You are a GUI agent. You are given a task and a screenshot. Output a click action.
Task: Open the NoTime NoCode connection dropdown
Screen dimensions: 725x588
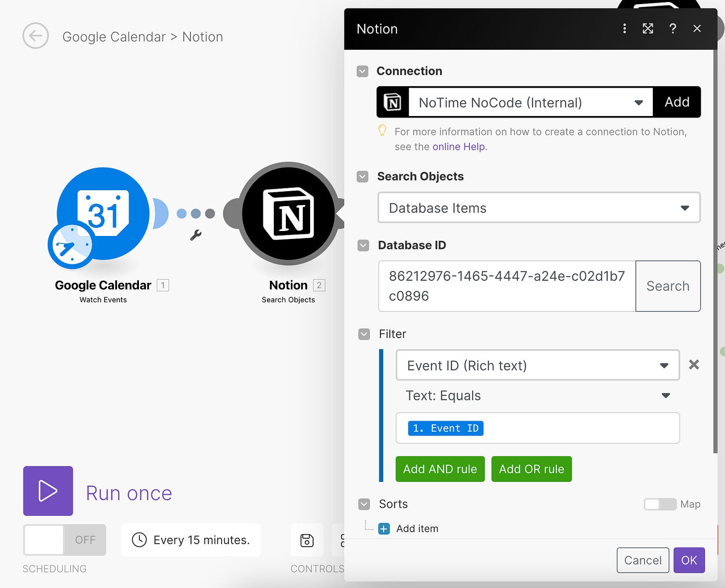click(x=531, y=103)
